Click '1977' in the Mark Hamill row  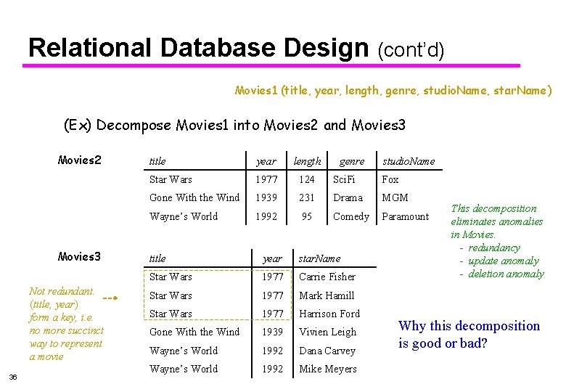tap(273, 295)
